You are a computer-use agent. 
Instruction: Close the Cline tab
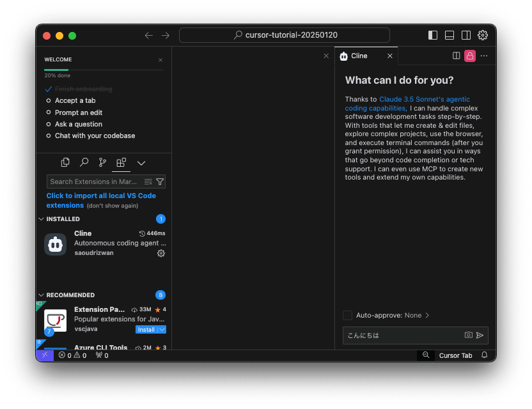[x=390, y=56]
